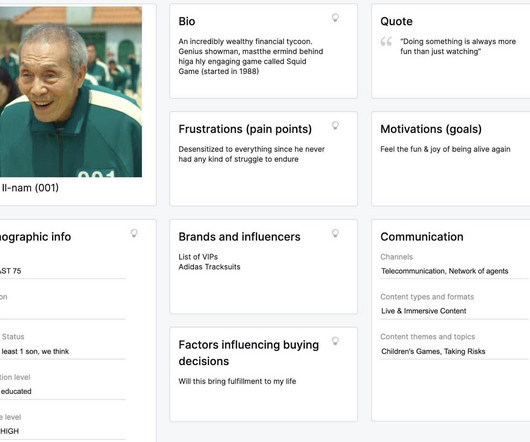Click the income level field showing HIGH
Viewport: 530px width, 442px height.
click(63, 432)
